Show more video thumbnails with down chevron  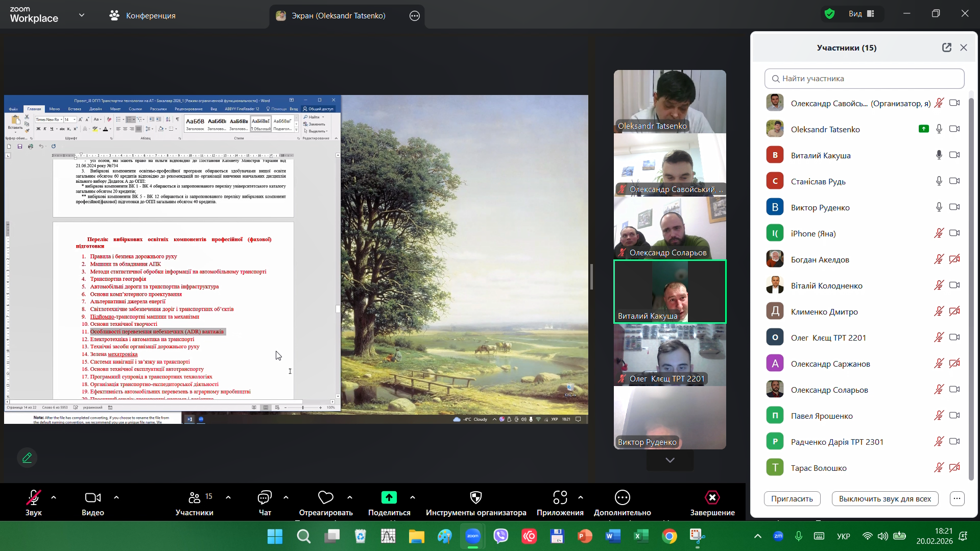point(670,460)
